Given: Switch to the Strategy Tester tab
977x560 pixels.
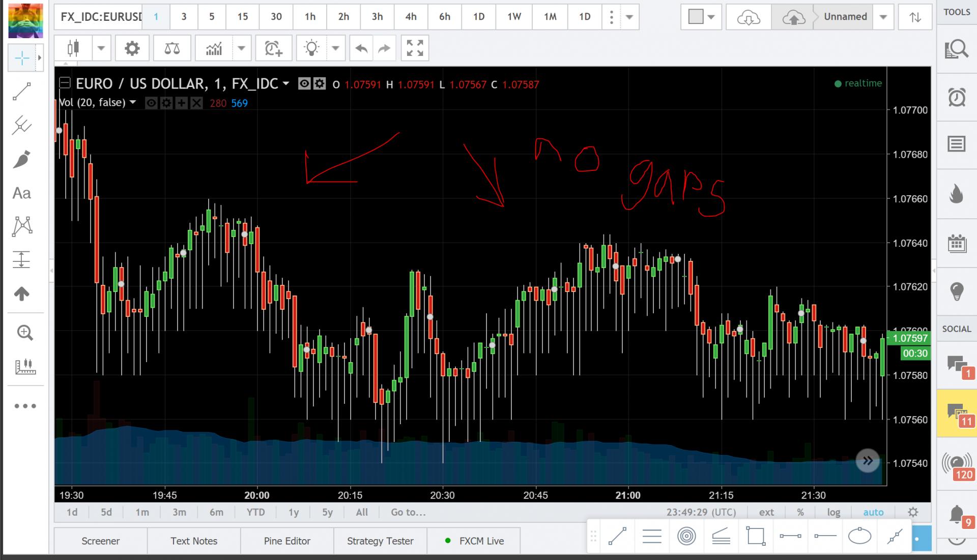Looking at the screenshot, I should 380,541.
